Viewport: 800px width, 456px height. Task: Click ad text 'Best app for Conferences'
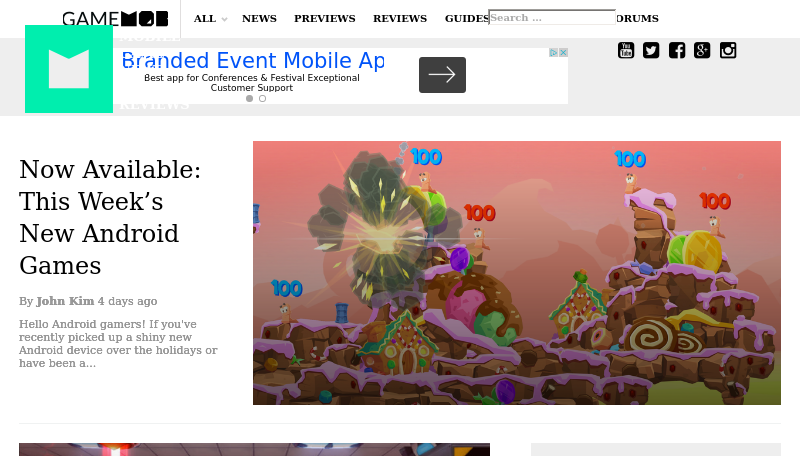point(252,83)
